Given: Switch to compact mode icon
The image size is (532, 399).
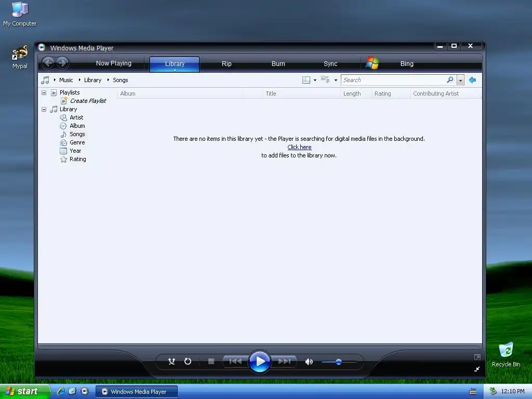Looking at the screenshot, I should (477, 369).
